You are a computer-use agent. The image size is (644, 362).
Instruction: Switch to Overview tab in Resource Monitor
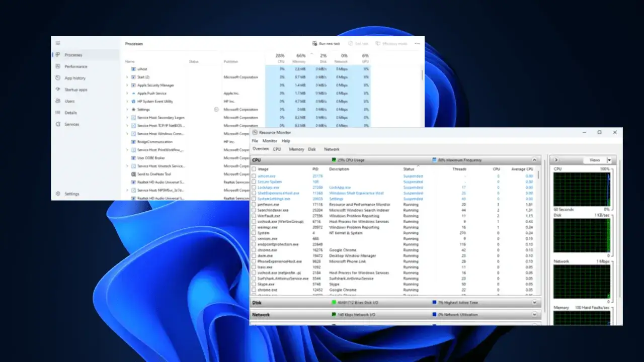click(261, 149)
